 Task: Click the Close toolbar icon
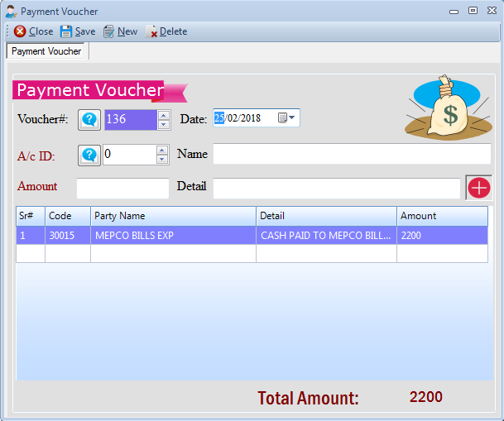(x=20, y=31)
